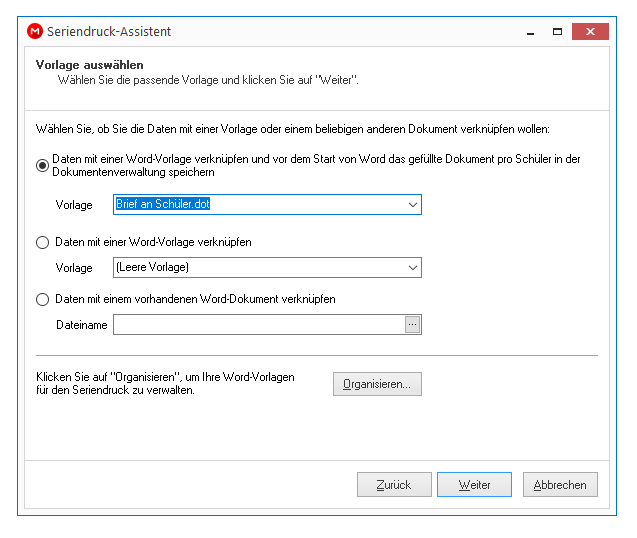Viewport: 637px width, 538px height.
Task: Proceed with the 'Weiter' button
Action: [474, 484]
